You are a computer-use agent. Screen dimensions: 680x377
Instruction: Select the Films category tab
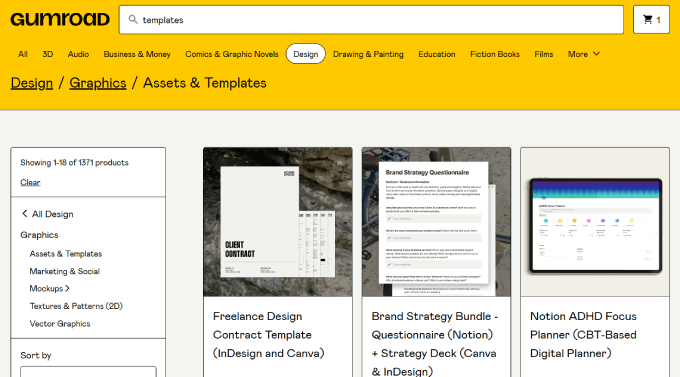[x=543, y=54]
